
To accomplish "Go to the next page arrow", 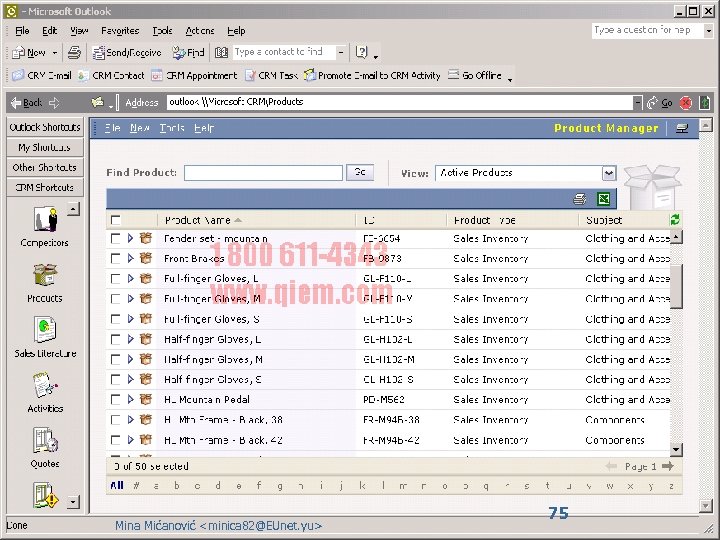I will click(668, 467).
